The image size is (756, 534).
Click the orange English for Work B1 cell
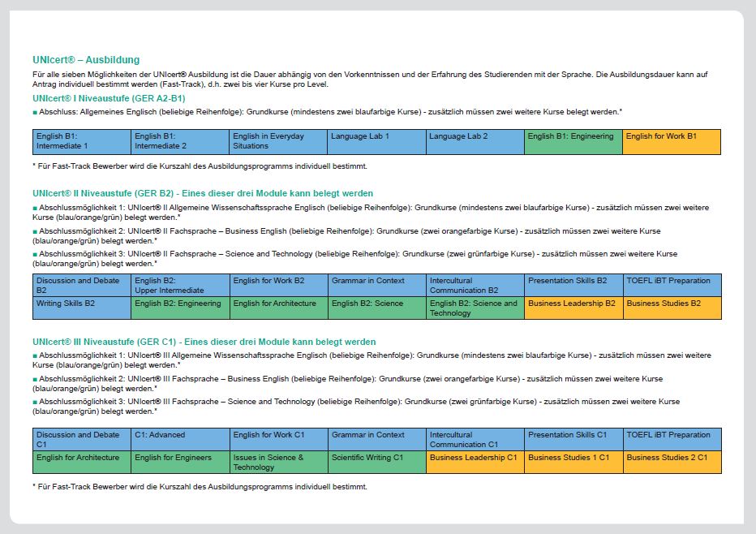[x=672, y=141]
